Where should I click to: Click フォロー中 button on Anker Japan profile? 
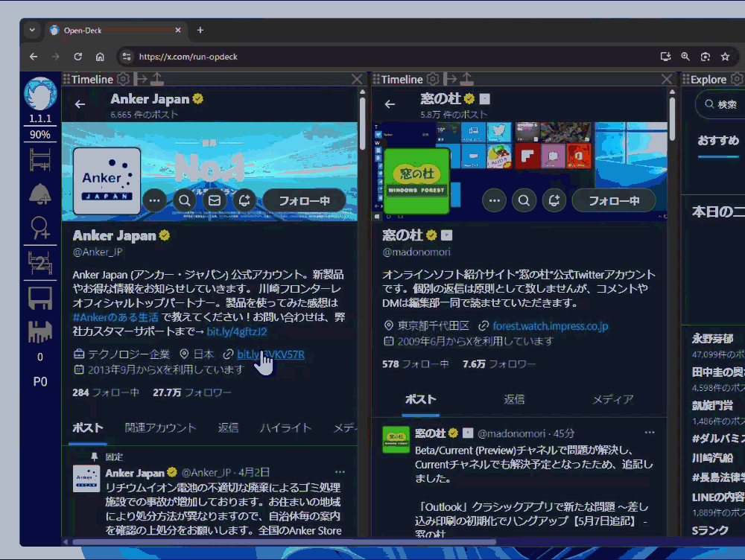[x=304, y=200]
